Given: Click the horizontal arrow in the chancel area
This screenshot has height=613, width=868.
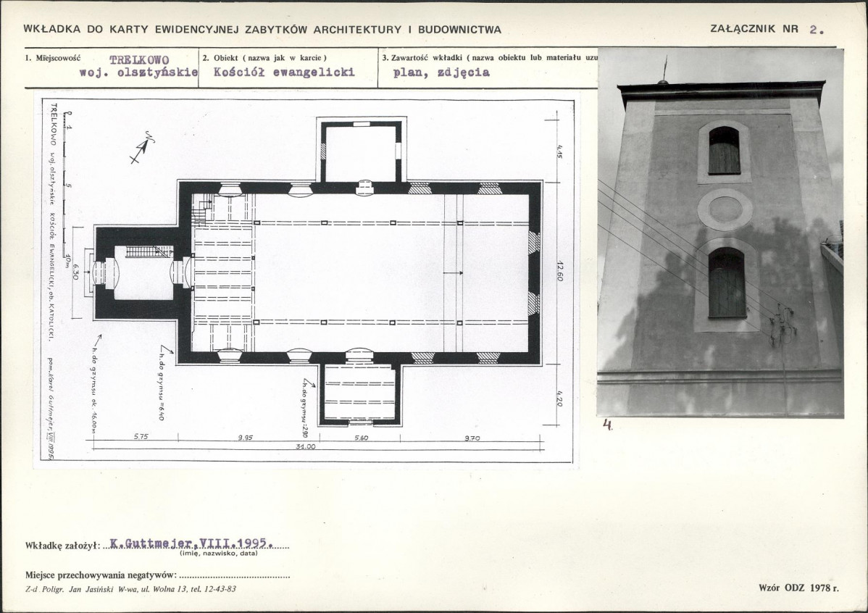Looking at the screenshot, I should tap(454, 273).
